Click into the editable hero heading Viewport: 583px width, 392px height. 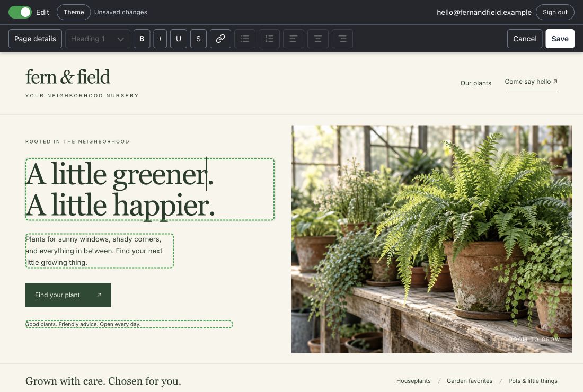click(x=150, y=190)
